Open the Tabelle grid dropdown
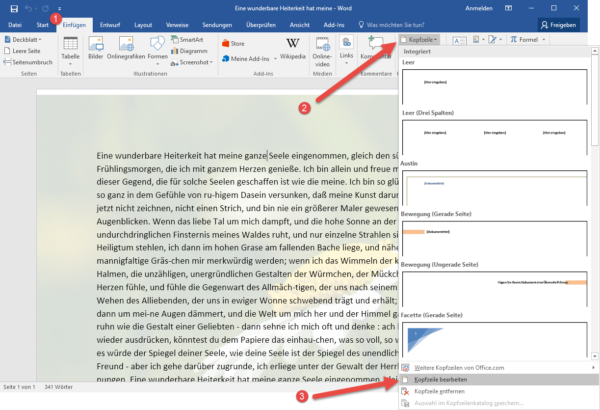This screenshot has width=600, height=410. coord(70,50)
